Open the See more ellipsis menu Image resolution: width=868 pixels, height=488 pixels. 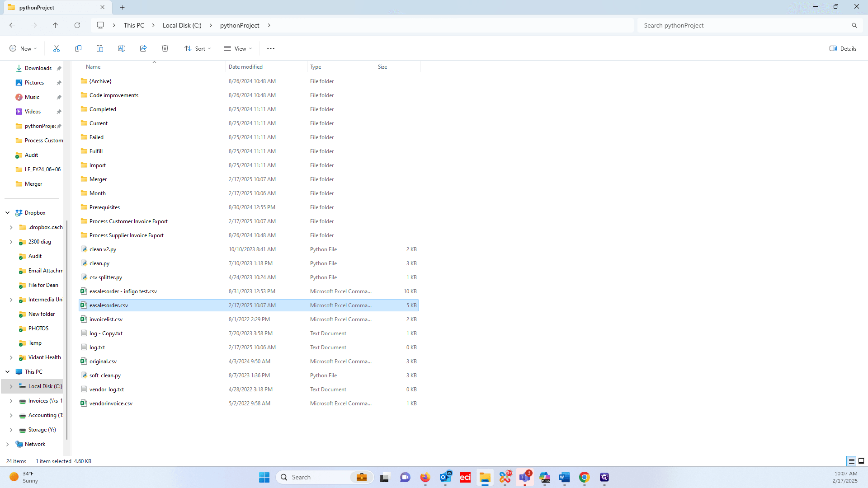pos(271,48)
